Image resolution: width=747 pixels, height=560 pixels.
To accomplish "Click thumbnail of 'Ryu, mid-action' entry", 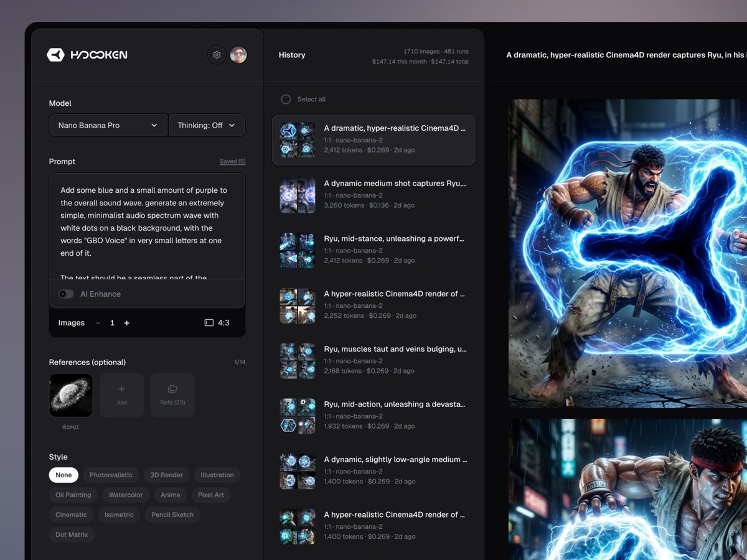I will pos(298,416).
